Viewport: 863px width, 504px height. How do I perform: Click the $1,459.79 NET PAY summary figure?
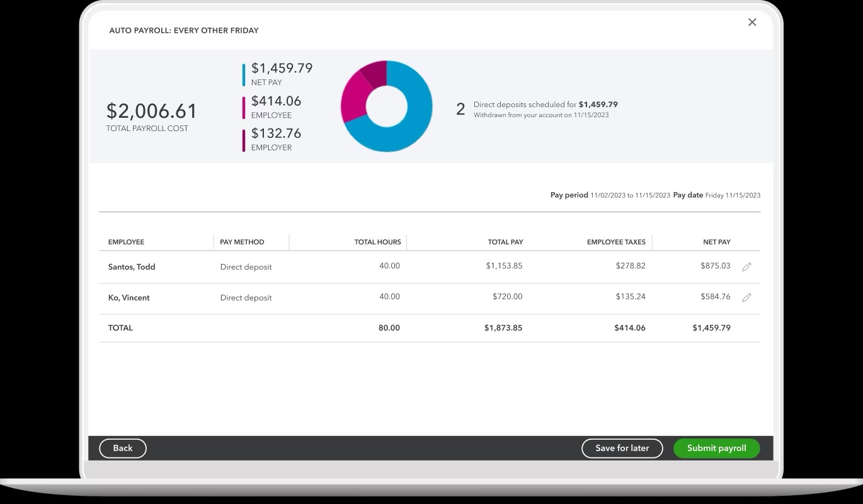[x=282, y=68]
